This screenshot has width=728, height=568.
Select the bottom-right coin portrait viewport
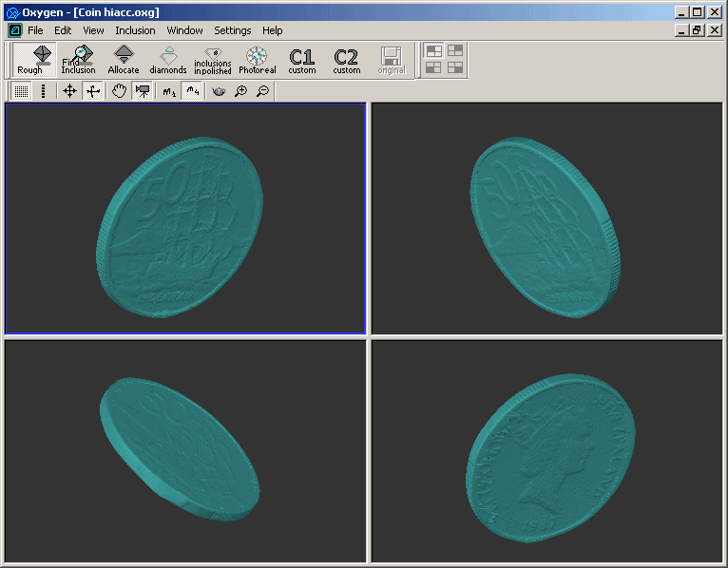(x=546, y=451)
